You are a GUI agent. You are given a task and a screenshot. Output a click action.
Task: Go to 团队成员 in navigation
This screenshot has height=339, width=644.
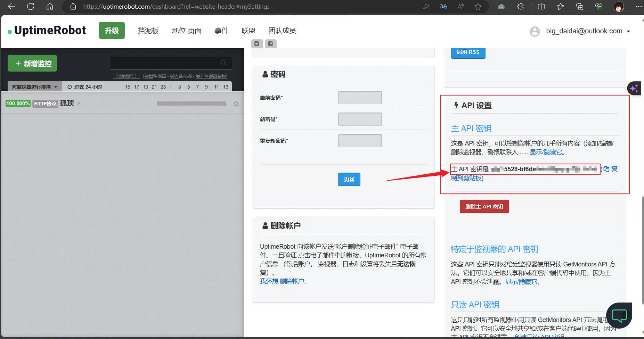[x=282, y=31]
